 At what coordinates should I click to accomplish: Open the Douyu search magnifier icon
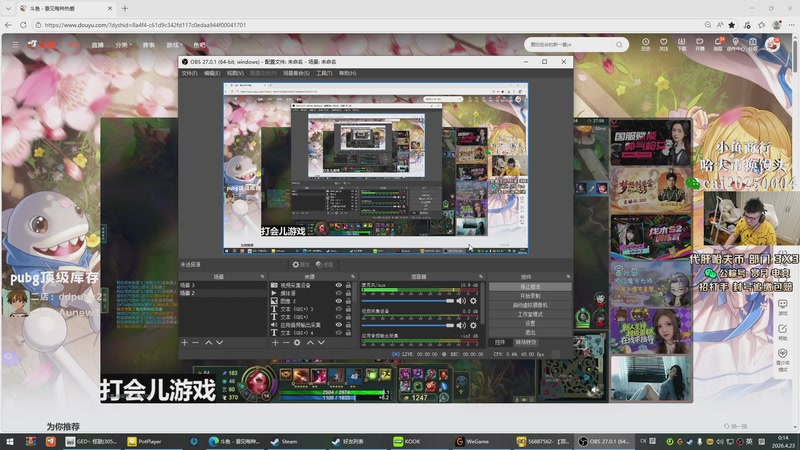pyautogui.click(x=619, y=45)
